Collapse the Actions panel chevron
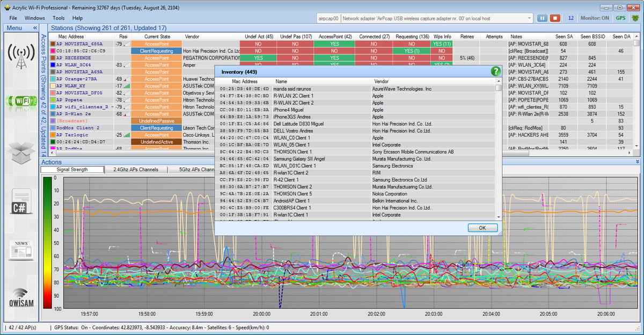Viewport: 644px width, 335px height. [637, 162]
